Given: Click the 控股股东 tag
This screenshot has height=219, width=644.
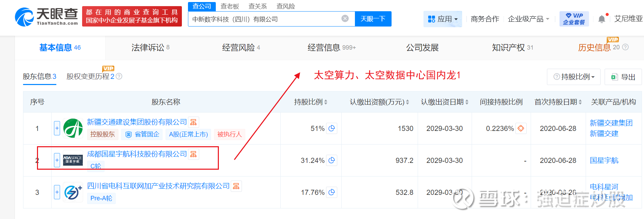Looking at the screenshot, I should [x=102, y=134].
